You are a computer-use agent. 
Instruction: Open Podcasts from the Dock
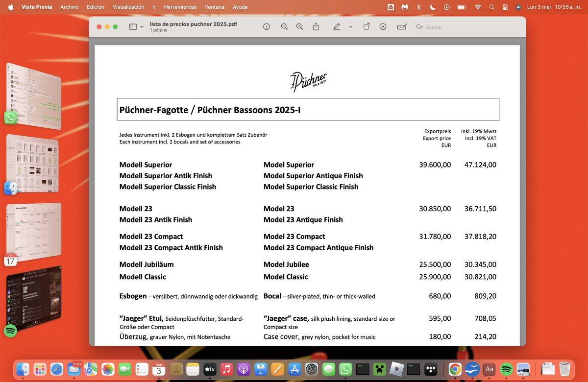tap(244, 369)
